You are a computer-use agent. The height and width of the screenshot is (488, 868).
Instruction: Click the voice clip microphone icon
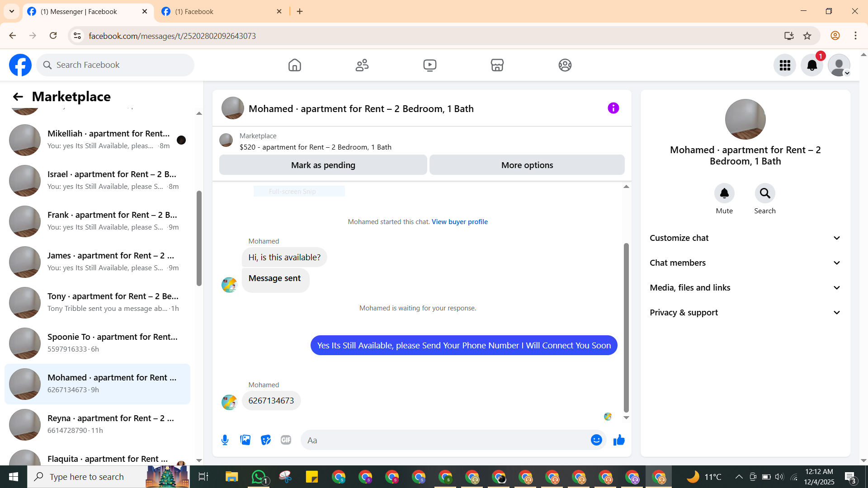(225, 440)
